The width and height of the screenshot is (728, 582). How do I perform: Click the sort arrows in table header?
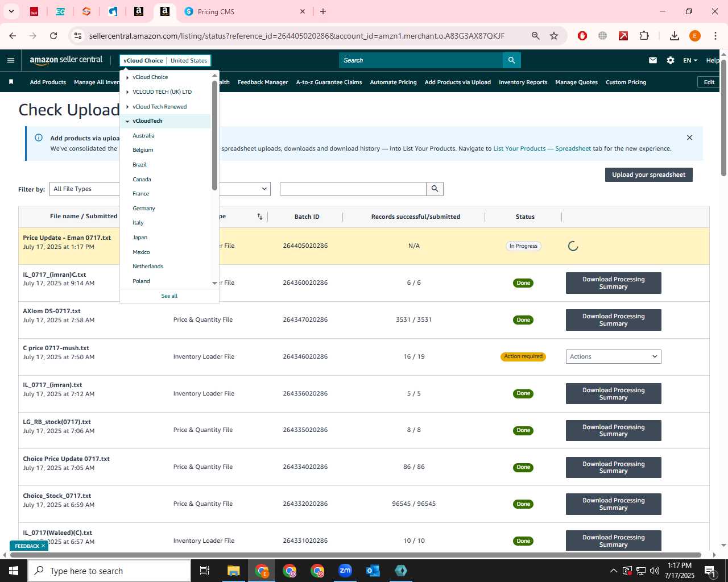pos(260,217)
